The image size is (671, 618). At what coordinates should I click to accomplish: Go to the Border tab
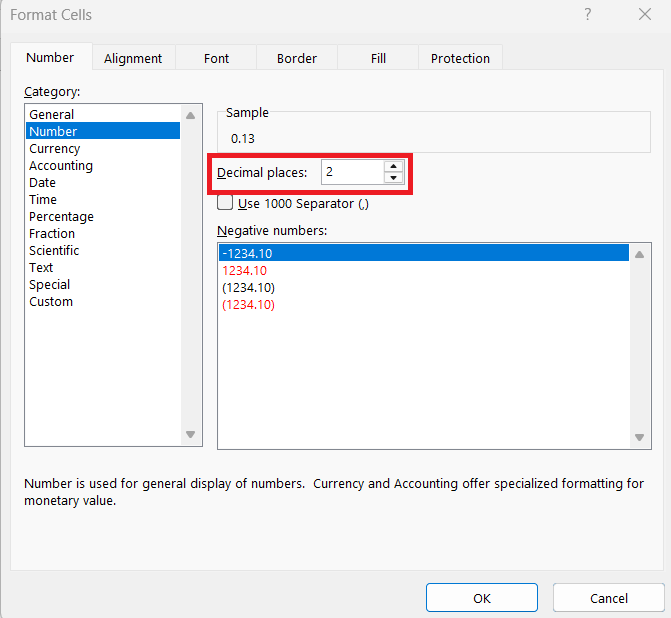[297, 58]
